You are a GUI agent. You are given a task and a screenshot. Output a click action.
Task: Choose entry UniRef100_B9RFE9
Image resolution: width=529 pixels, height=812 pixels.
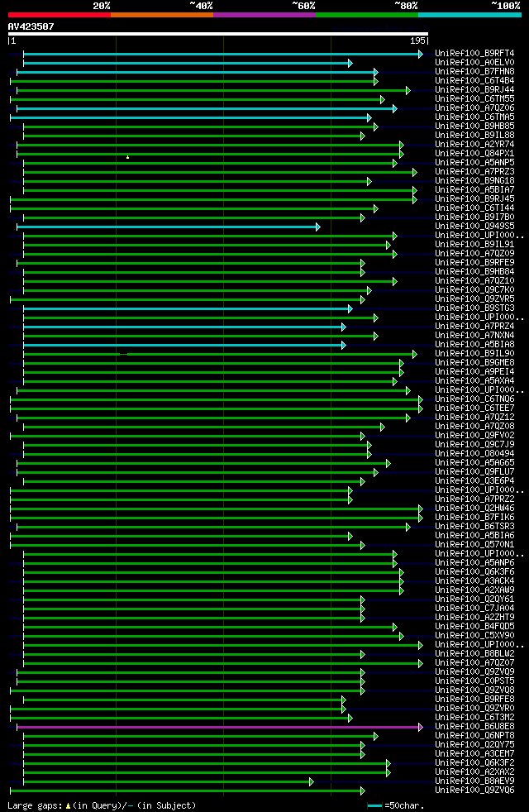click(x=474, y=263)
